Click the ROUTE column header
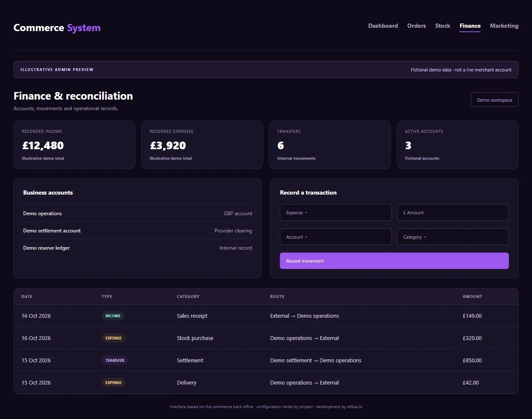 pyautogui.click(x=277, y=297)
